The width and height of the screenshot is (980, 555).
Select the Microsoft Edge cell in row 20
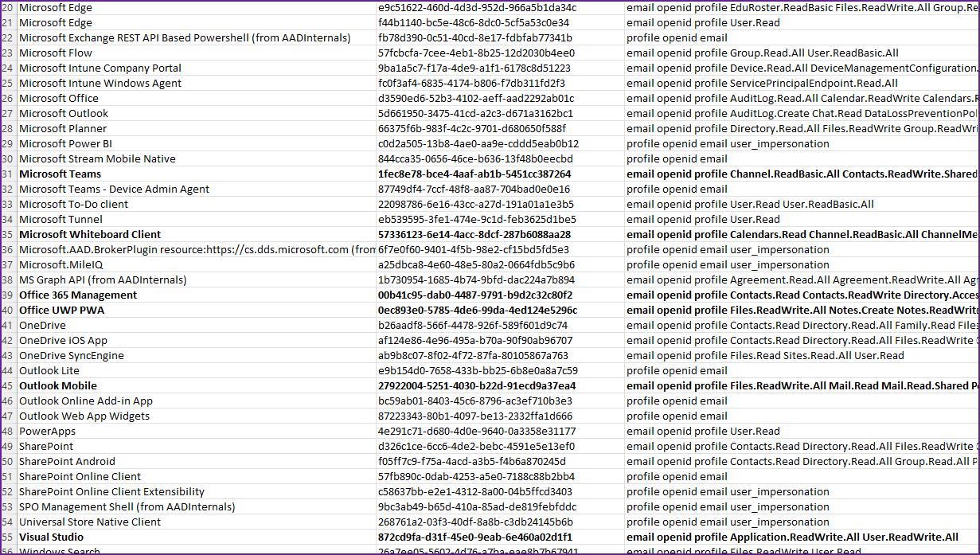coord(197,8)
